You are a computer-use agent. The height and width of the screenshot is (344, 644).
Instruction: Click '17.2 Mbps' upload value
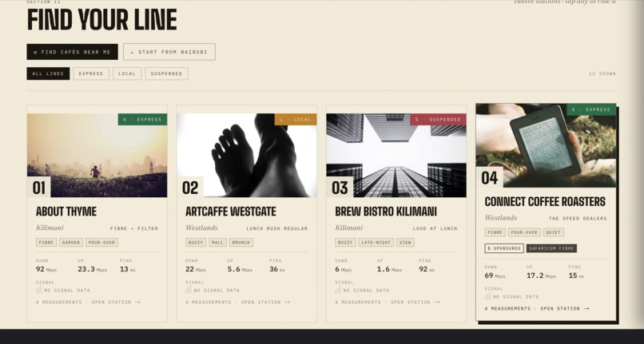(x=541, y=276)
